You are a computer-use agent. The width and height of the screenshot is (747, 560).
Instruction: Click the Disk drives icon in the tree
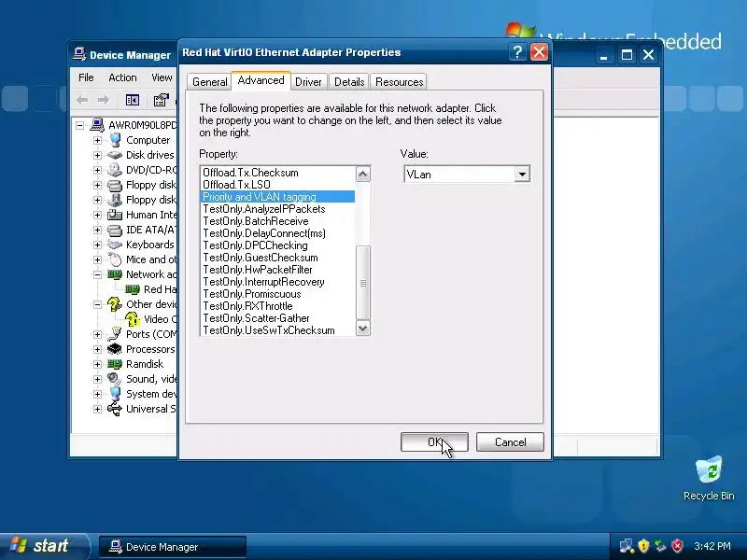click(115, 155)
